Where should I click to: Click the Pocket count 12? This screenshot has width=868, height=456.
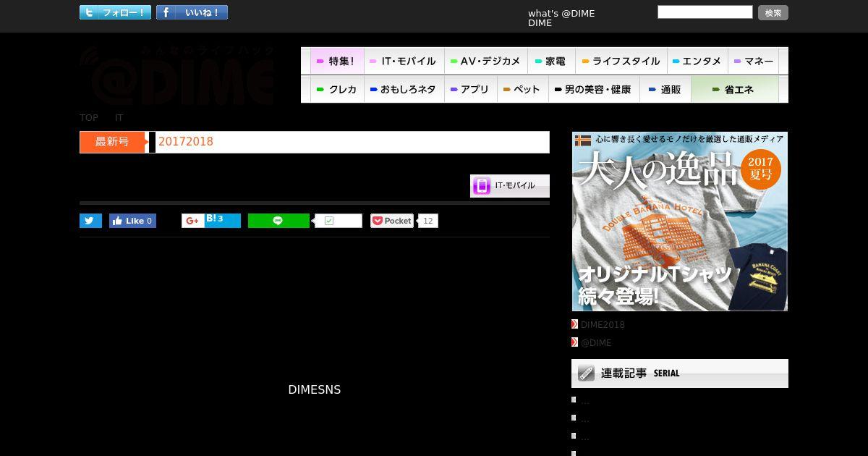[428, 221]
